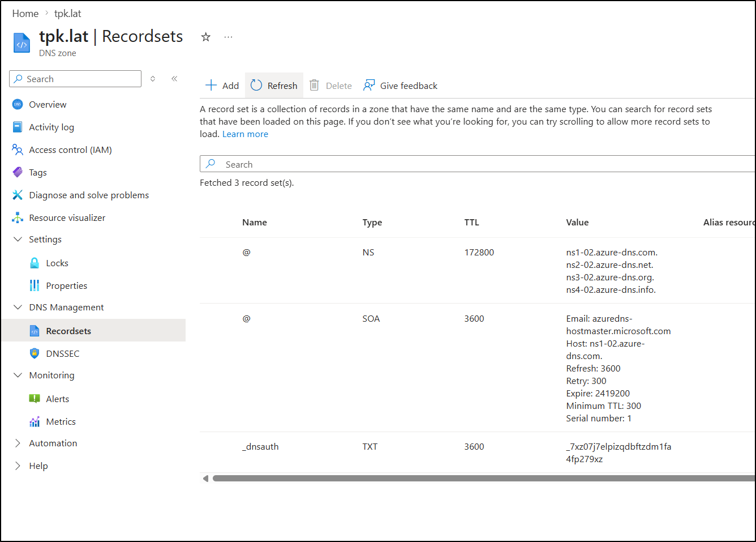The height and width of the screenshot is (542, 756).
Task: Expand the Automation section
Action: [x=18, y=443]
